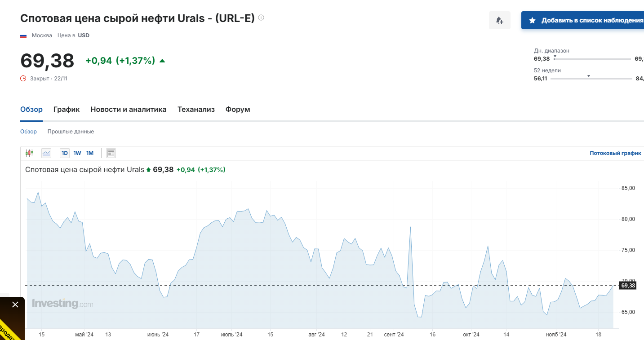Click the bell alert icon
This screenshot has width=644, height=340.
499,20
